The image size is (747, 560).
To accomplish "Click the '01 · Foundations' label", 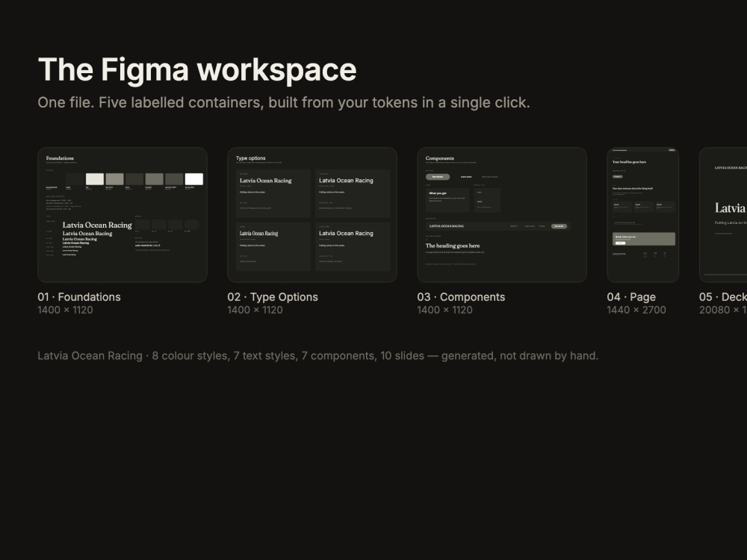I will point(79,297).
